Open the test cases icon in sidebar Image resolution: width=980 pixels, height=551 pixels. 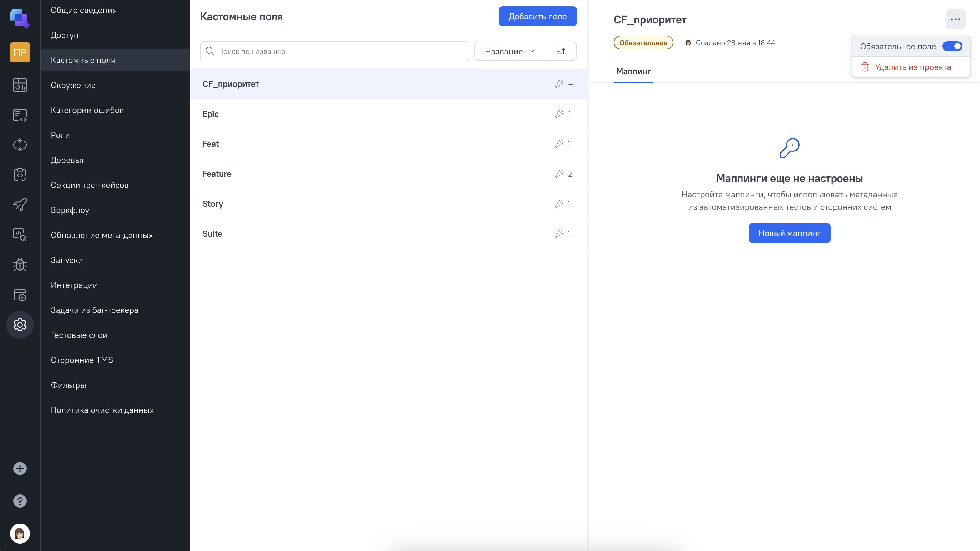click(x=20, y=115)
